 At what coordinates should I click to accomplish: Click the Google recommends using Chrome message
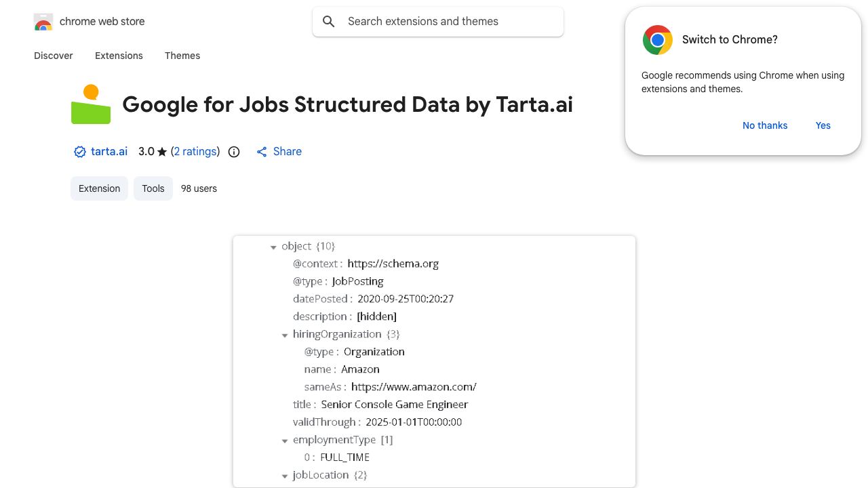point(743,82)
